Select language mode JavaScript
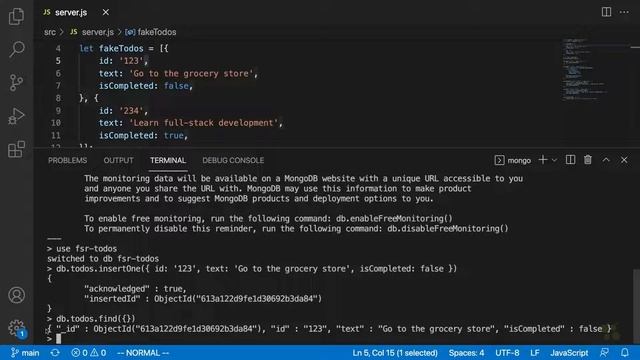Viewport: 640px width, 360px height. click(569, 353)
